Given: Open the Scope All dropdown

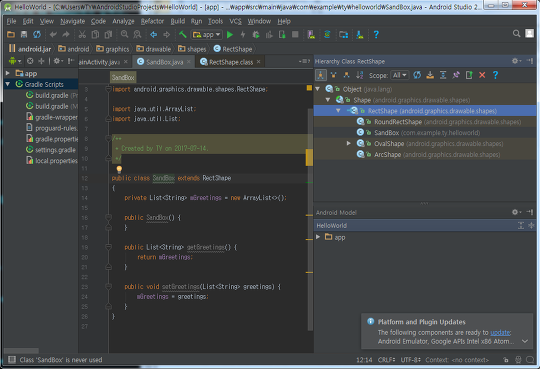Looking at the screenshot, I should coord(400,75).
